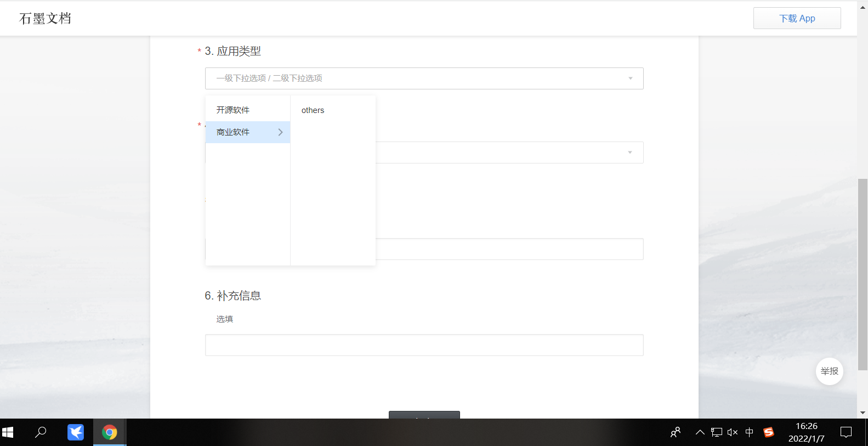Viewport: 868px width, 446px height.
Task: Click the 举报 report button
Action: (829, 371)
